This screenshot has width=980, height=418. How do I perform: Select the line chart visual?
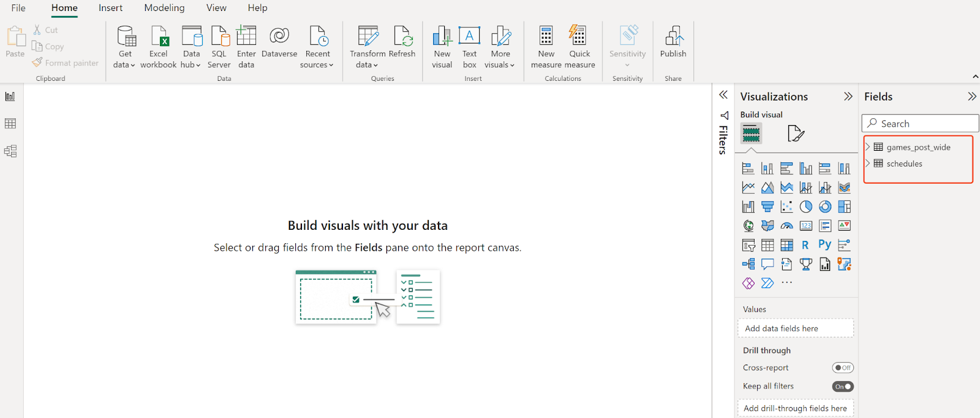point(748,188)
